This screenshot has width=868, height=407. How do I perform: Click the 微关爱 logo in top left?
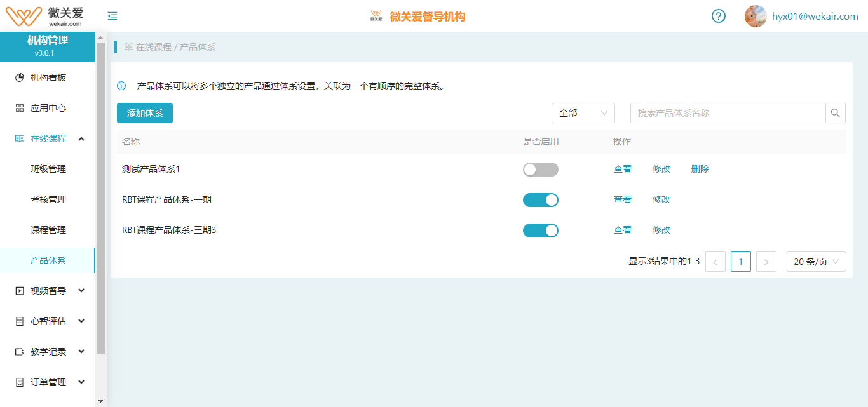coord(45,16)
